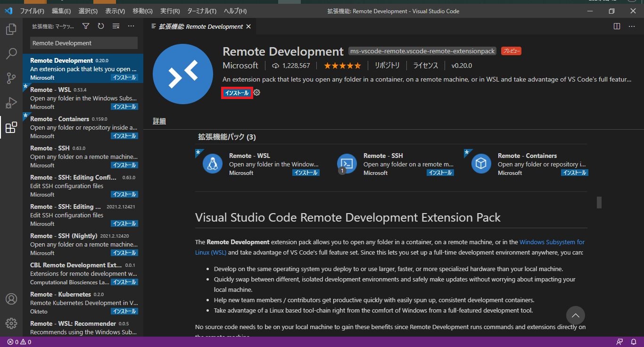
Task: Refresh the extensions list
Action: (x=100, y=26)
